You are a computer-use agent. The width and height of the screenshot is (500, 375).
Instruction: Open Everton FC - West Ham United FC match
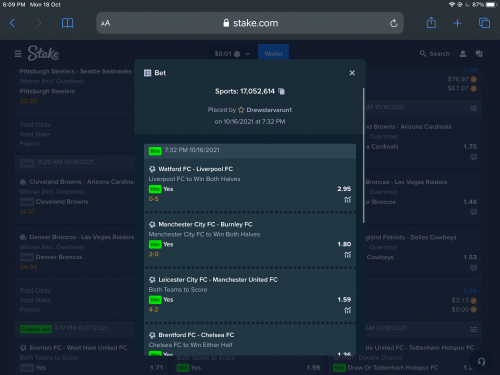pos(78,348)
